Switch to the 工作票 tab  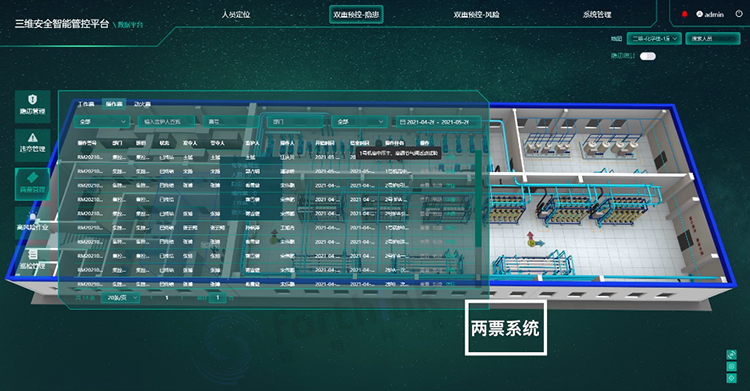tap(86, 104)
